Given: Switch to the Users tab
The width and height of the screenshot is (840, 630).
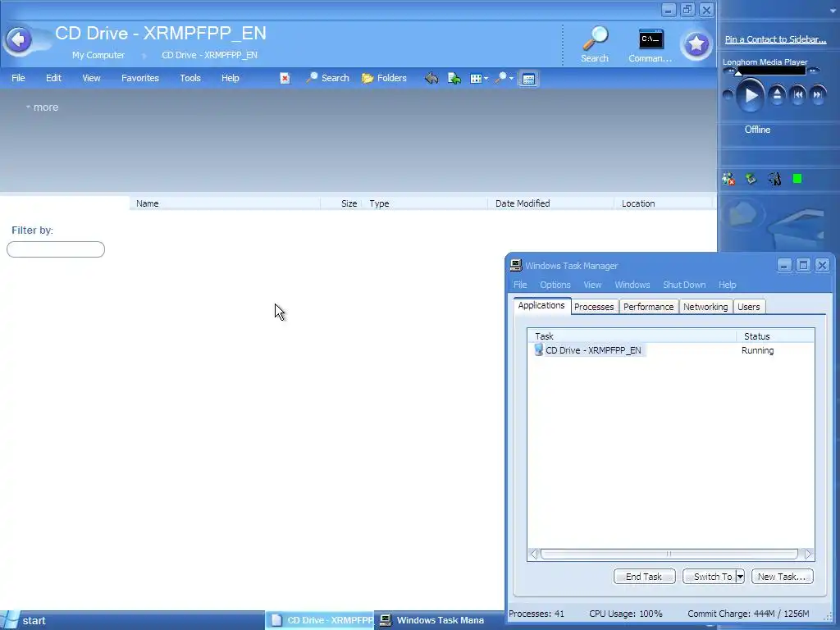Looking at the screenshot, I should [x=748, y=307].
